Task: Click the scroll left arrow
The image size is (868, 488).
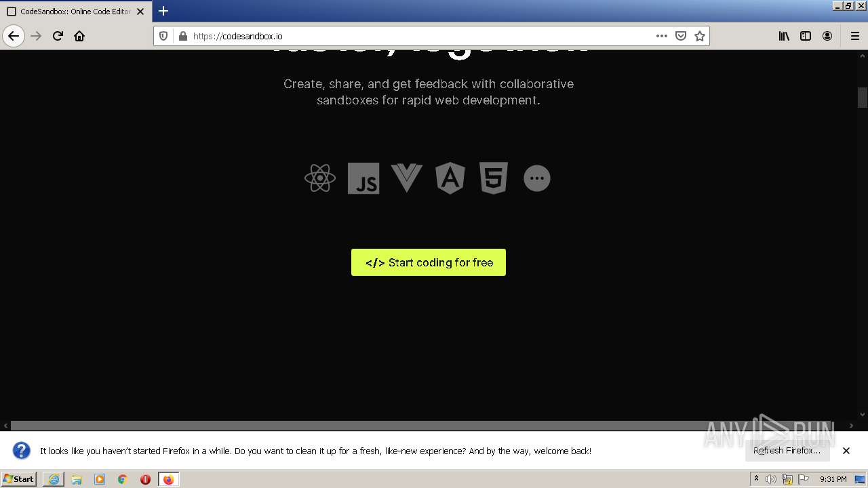Action: coord(5,426)
